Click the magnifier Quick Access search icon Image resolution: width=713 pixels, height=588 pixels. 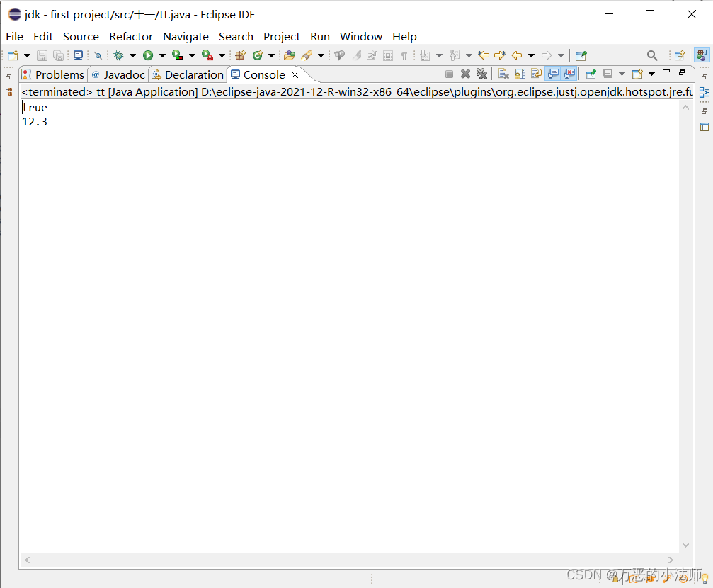652,55
